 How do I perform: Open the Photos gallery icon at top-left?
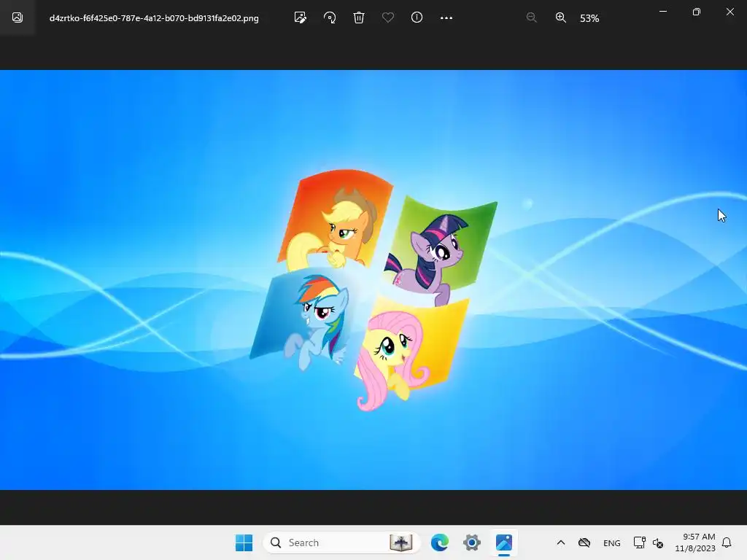[18, 17]
